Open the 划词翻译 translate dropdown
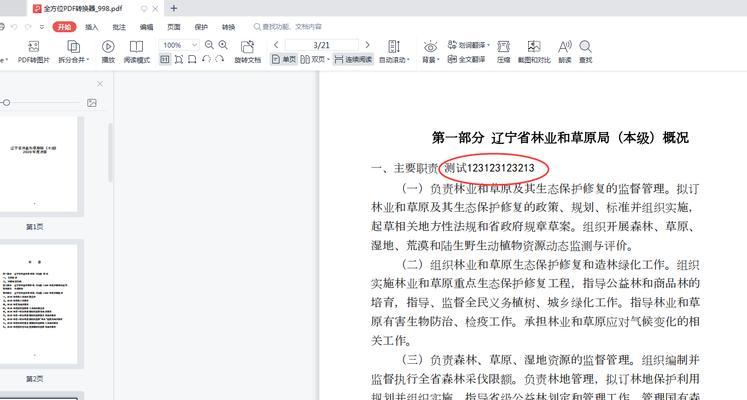The height and width of the screenshot is (400, 747). (x=468, y=45)
